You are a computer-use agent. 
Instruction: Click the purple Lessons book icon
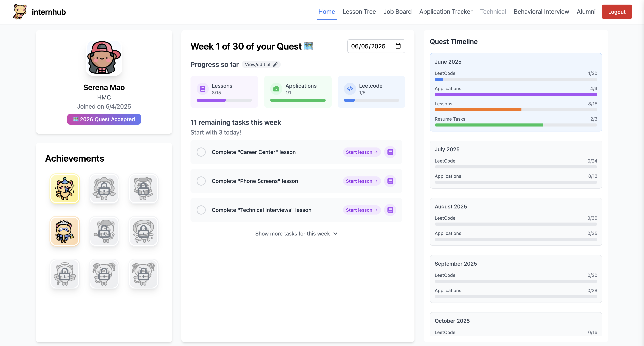coord(202,89)
